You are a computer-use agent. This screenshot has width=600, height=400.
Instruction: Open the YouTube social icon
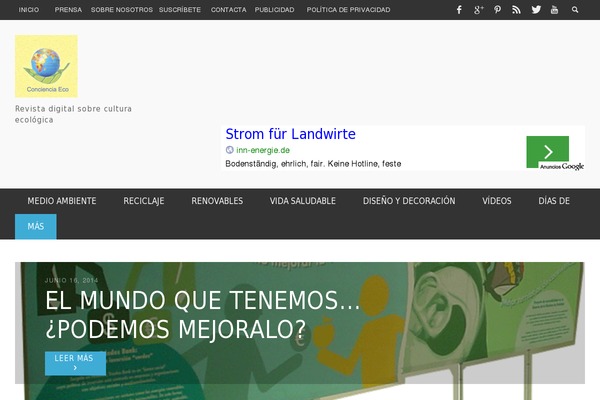554,10
